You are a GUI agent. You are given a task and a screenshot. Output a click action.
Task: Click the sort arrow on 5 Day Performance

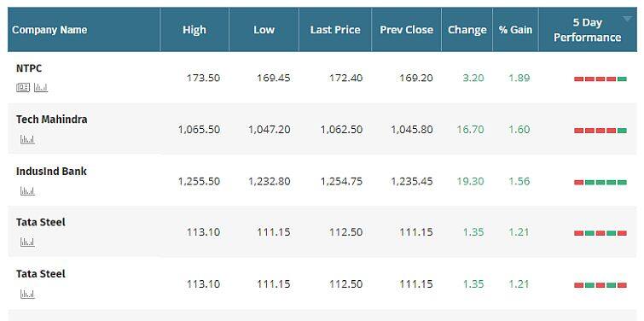tap(627, 19)
